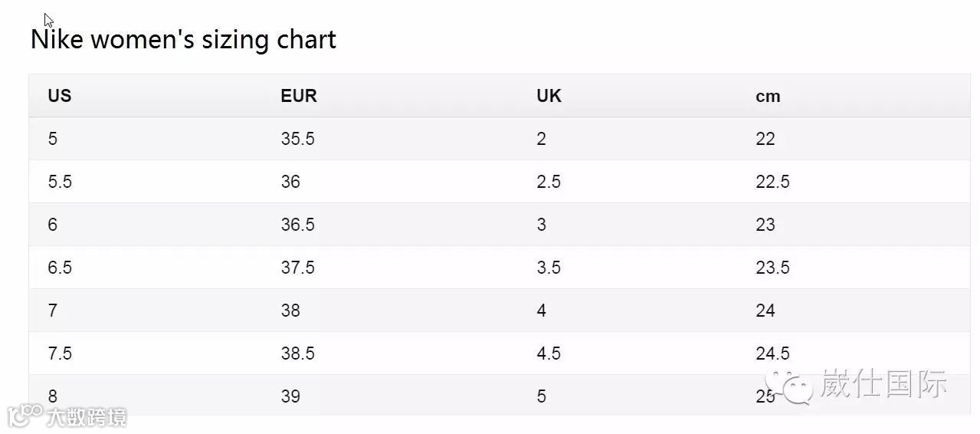Select the UK size 2.5 cell
The width and height of the screenshot is (980, 434).
click(x=549, y=182)
